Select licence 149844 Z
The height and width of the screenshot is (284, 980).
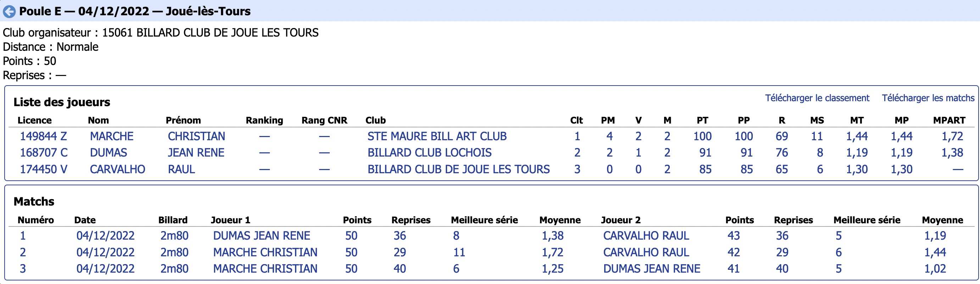point(43,136)
